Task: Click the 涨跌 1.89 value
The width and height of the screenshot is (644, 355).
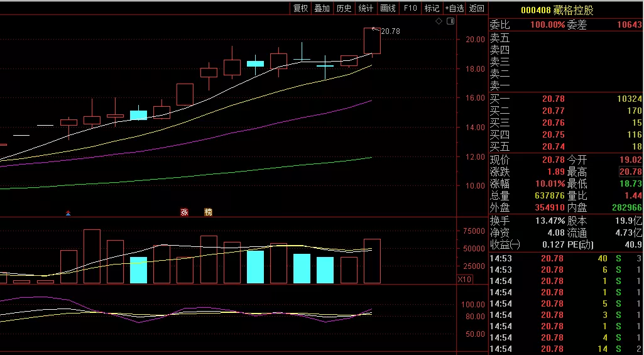Action: click(556, 172)
